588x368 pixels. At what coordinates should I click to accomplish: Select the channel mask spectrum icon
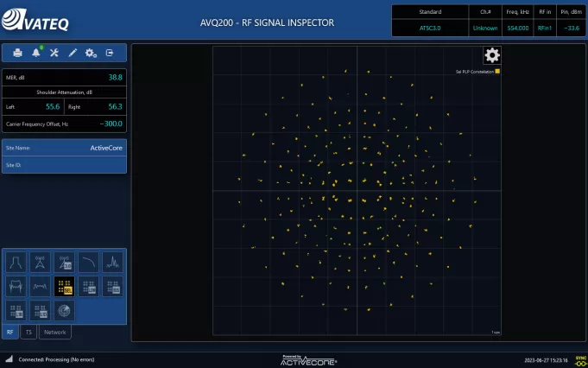16,263
